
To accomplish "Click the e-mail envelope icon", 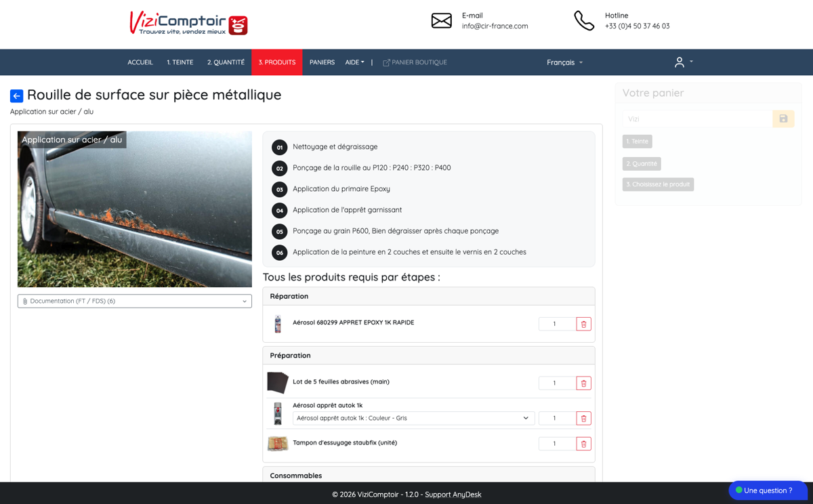I will [441, 20].
